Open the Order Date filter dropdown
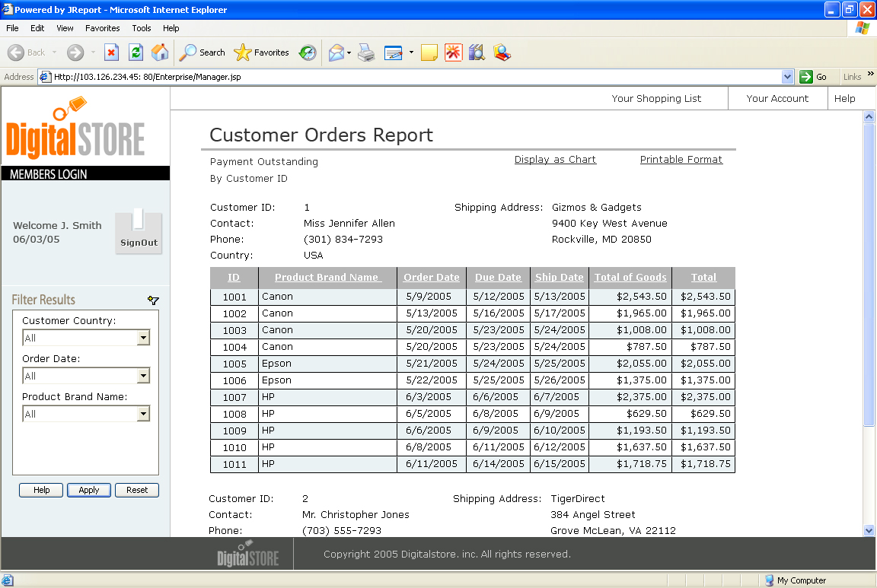Screen dimensions: 877x588 pyautogui.click(x=143, y=376)
